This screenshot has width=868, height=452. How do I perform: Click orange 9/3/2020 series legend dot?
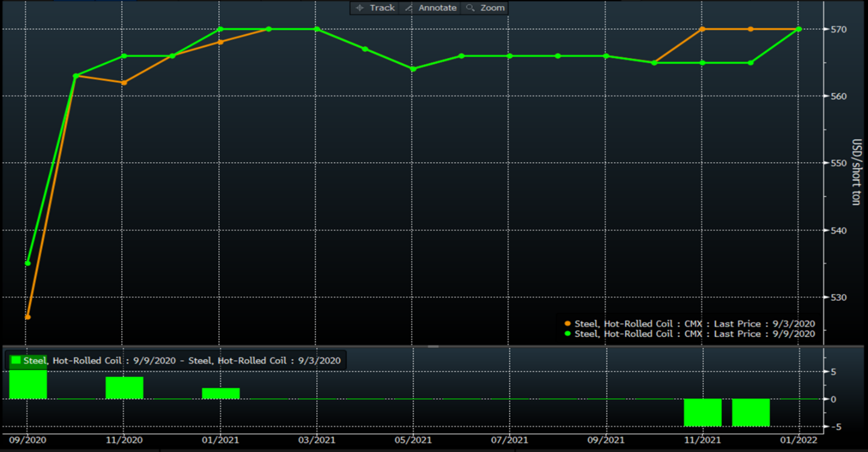[x=568, y=324]
